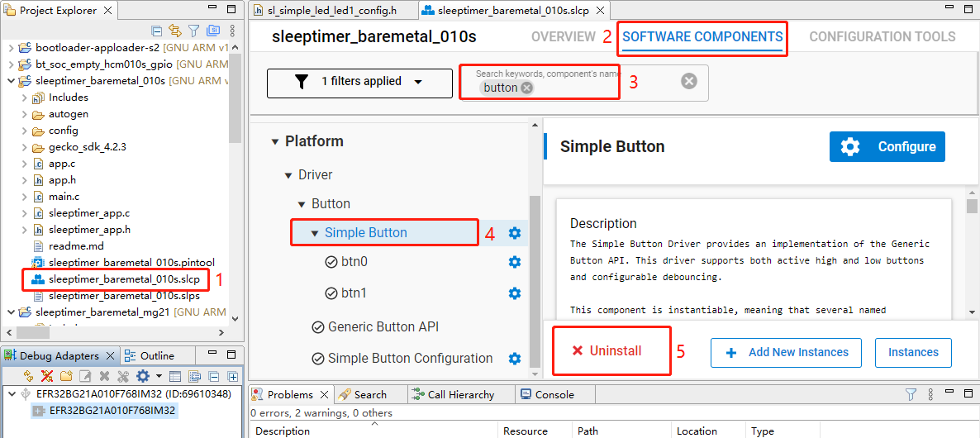Collapse the Platform category

click(x=275, y=142)
